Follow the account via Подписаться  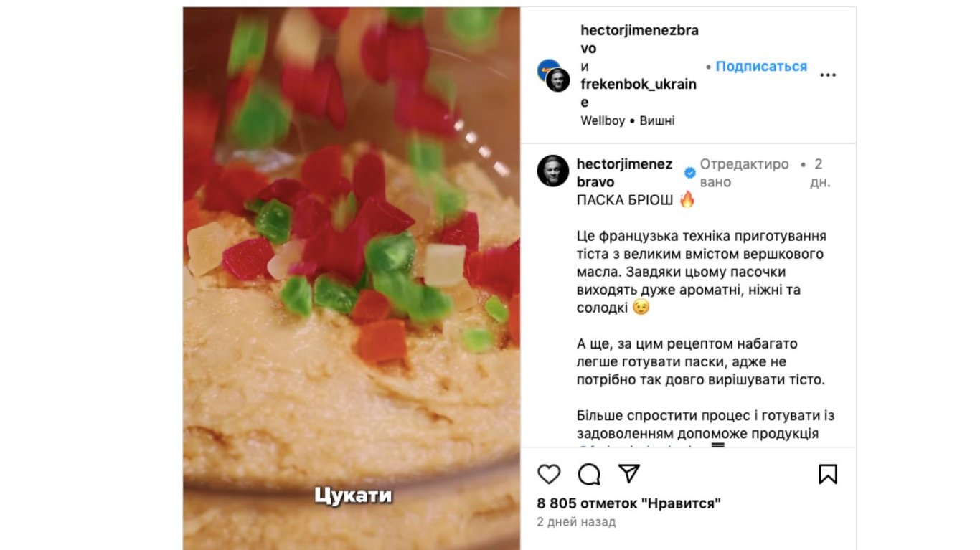click(x=761, y=66)
